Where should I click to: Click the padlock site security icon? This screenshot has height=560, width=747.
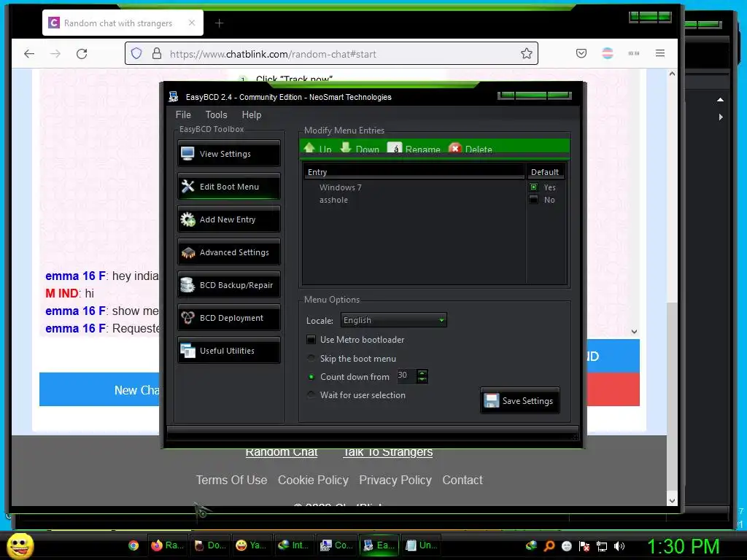[x=157, y=53]
